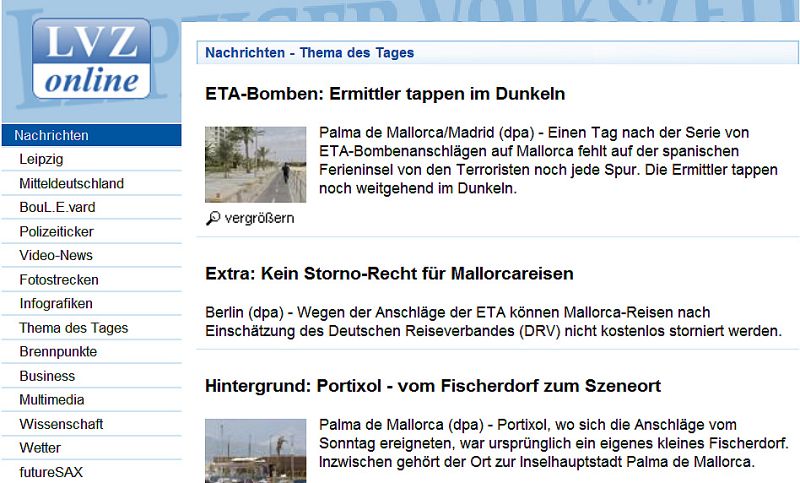Viewport: 800px width, 483px height.
Task: Click the ETA-Bomben promenade thumbnail image
Action: tap(255, 165)
